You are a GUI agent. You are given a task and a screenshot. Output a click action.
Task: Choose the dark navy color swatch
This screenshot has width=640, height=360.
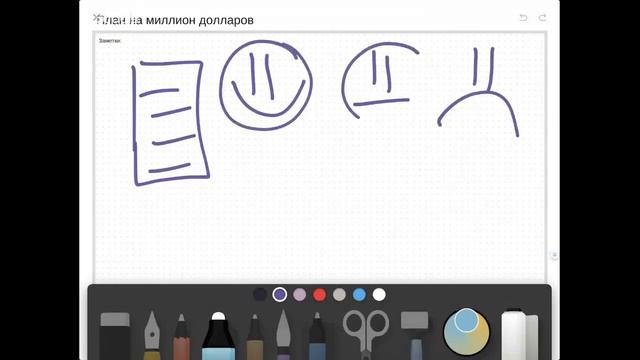tap(260, 294)
